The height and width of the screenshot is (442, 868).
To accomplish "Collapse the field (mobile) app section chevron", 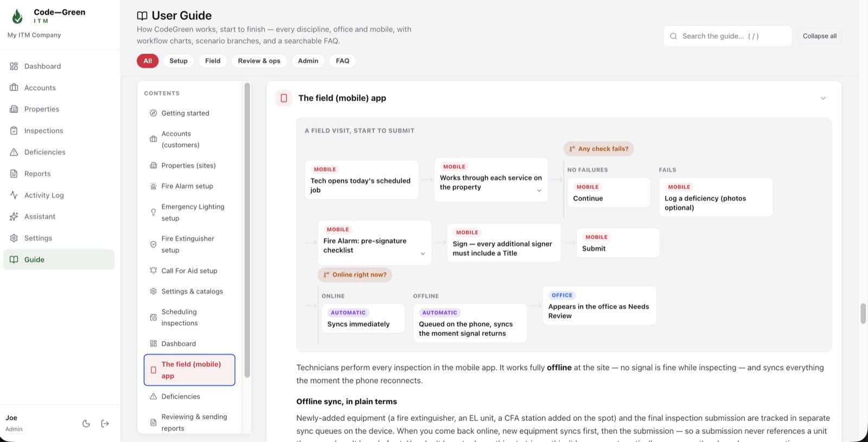I will point(823,98).
